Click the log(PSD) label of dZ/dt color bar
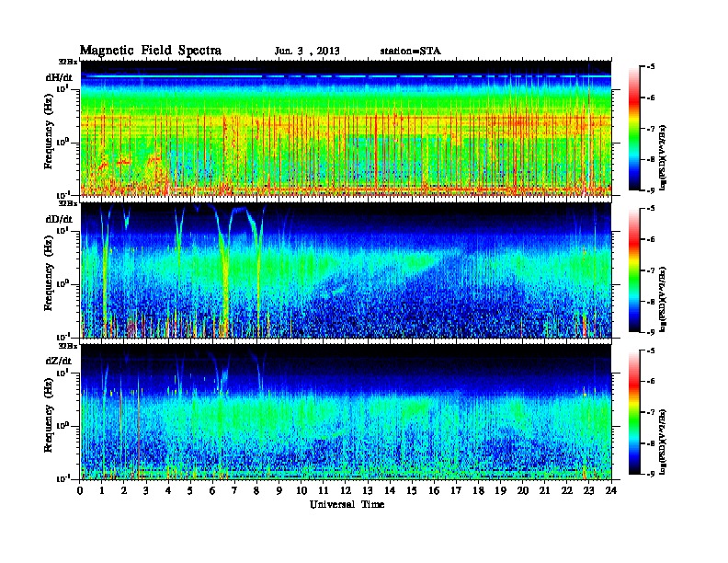Viewport: 728px width, 563px height. (x=663, y=442)
